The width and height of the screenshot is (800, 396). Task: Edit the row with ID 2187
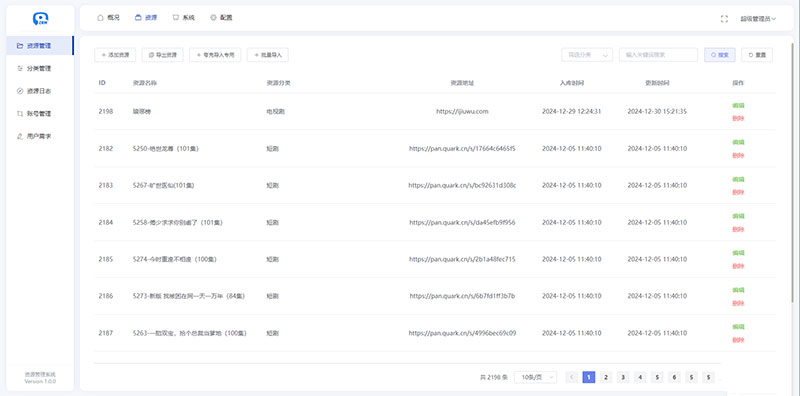pyautogui.click(x=738, y=327)
